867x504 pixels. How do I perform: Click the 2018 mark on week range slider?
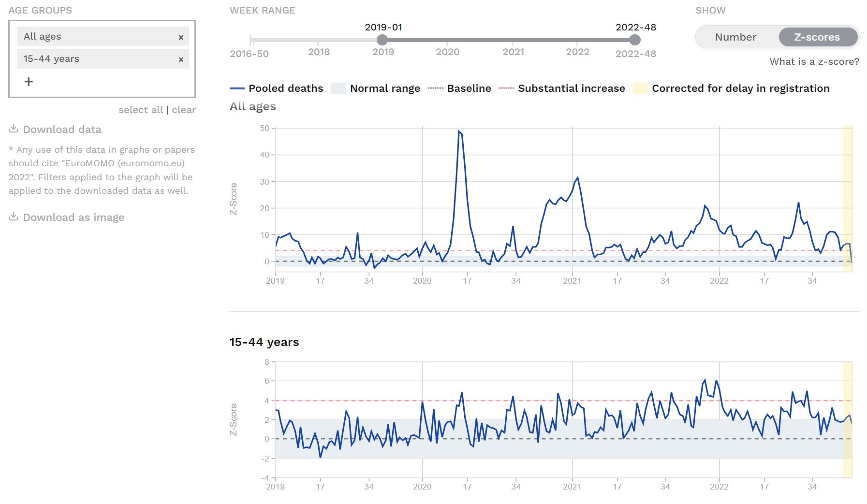319,51
